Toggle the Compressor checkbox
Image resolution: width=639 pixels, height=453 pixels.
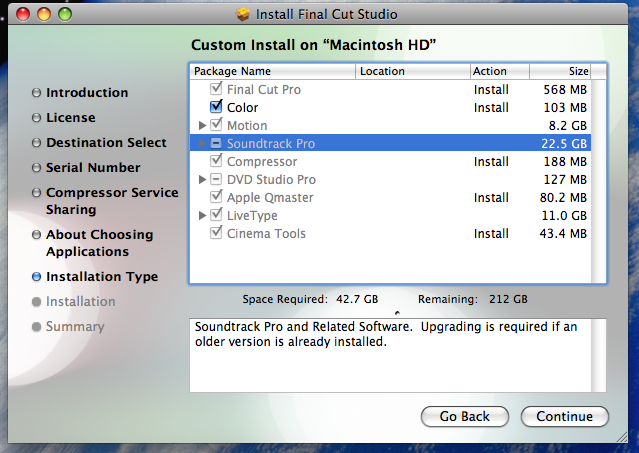coord(216,161)
